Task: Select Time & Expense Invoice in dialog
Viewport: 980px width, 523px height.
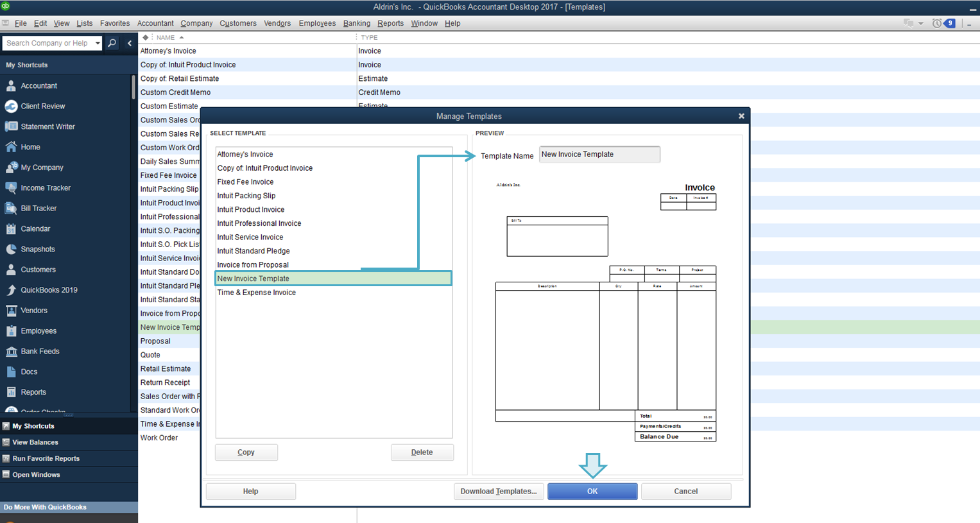Action: (x=333, y=293)
